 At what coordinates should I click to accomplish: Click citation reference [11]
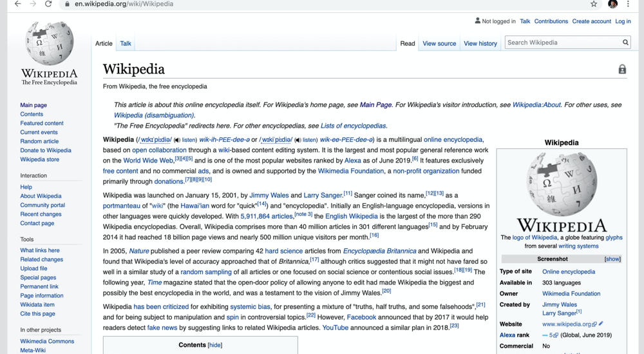[348, 193]
